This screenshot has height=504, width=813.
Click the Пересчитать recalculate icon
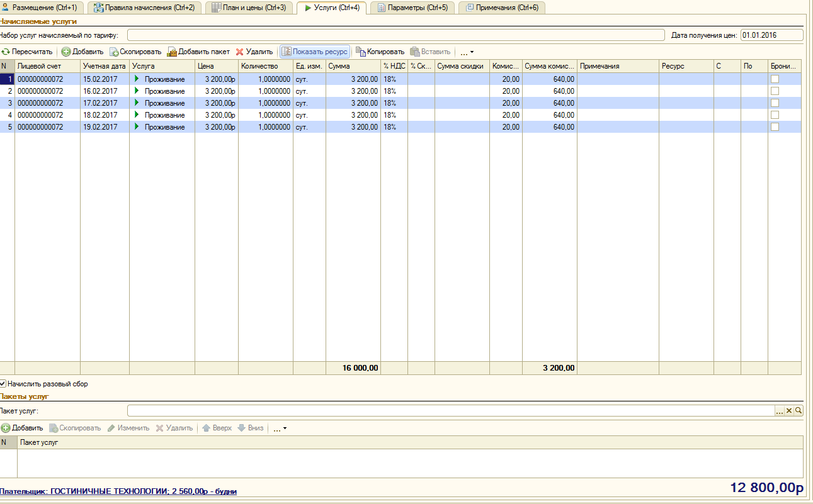point(6,52)
